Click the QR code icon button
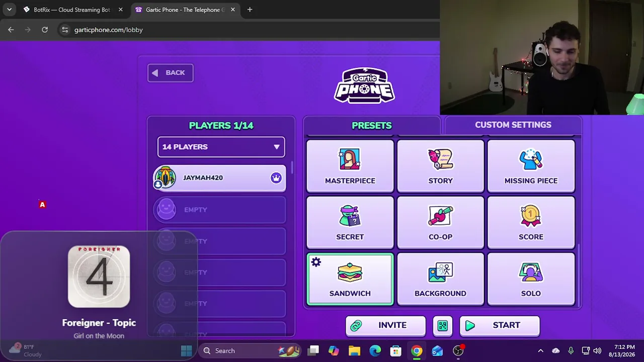Screen dimensions: 644x362 pos(442,326)
